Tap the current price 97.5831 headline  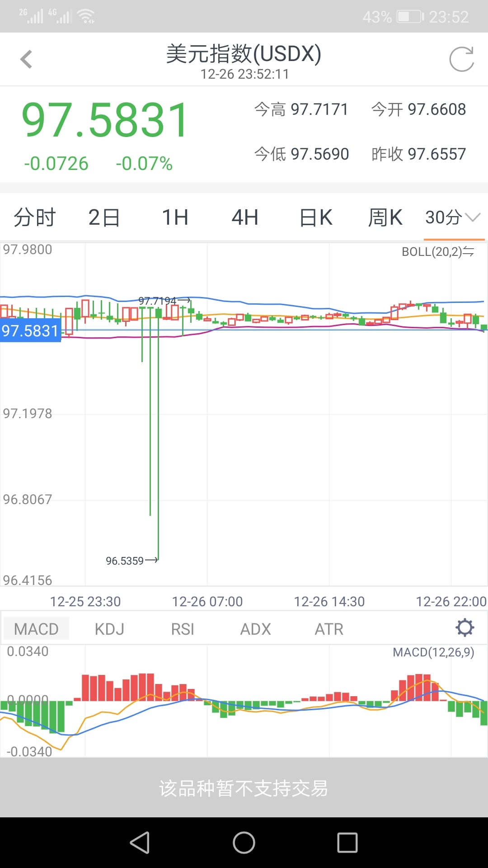(105, 120)
